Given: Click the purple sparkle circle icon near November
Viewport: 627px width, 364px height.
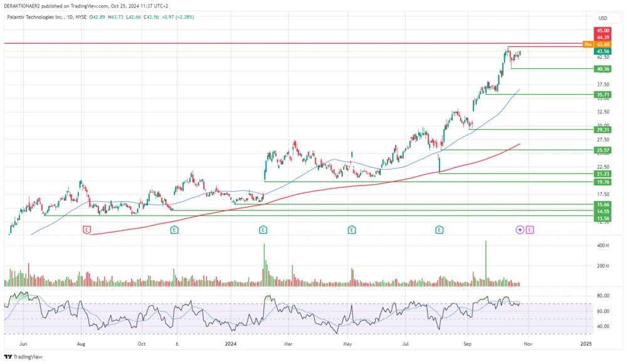Looking at the screenshot, I should point(519,230).
